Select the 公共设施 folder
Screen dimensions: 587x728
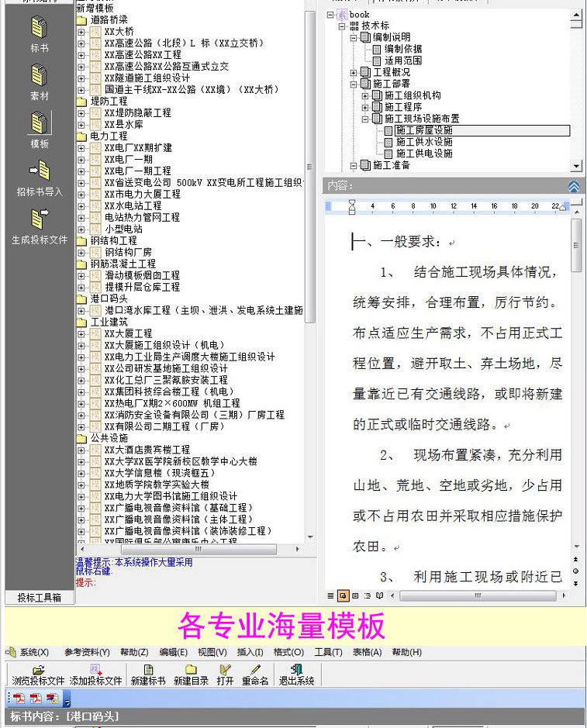[109, 438]
